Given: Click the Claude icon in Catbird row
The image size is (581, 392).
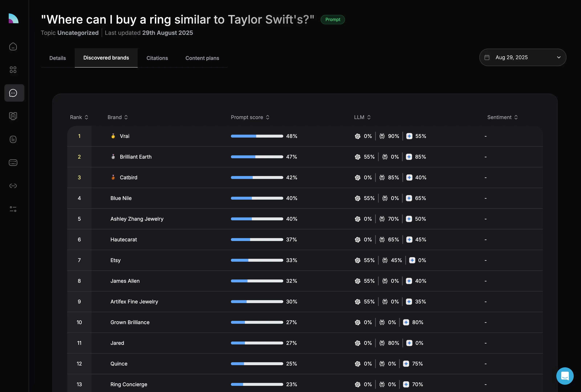Looking at the screenshot, I should point(382,177).
